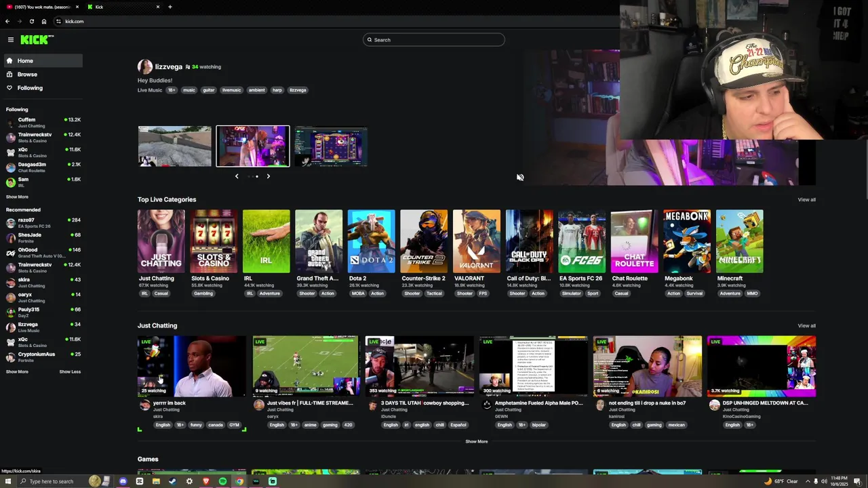
Task: Go to previous featured stream arrow
Action: coord(237,176)
